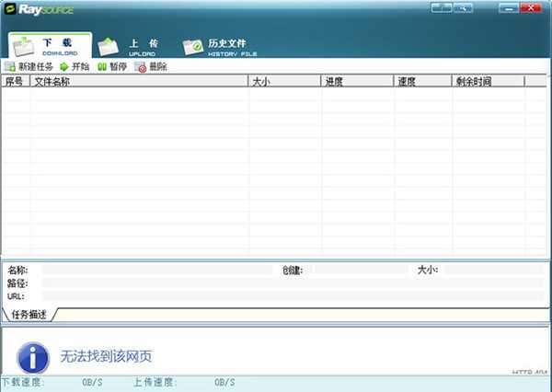Screen dimensions: 552x392
Task: Delete the task using the 删除 icon
Action: coord(141,67)
